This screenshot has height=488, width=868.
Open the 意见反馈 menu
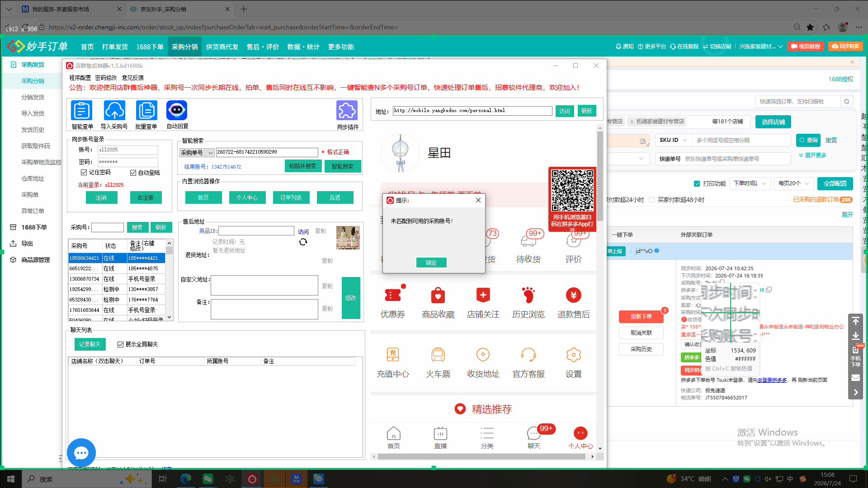click(132, 78)
